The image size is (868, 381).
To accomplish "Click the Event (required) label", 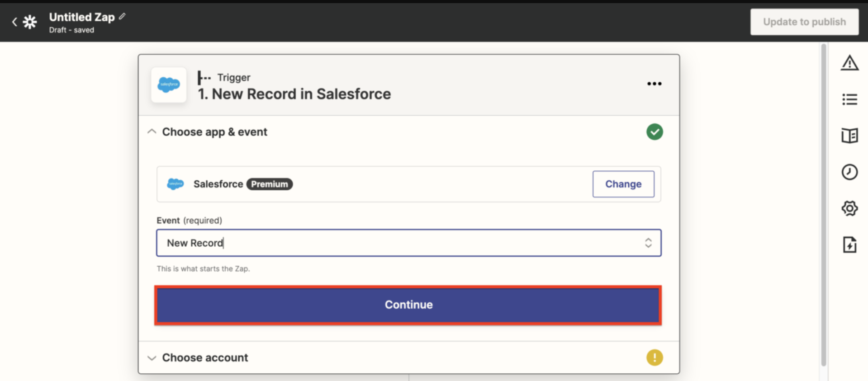I will pos(189,221).
